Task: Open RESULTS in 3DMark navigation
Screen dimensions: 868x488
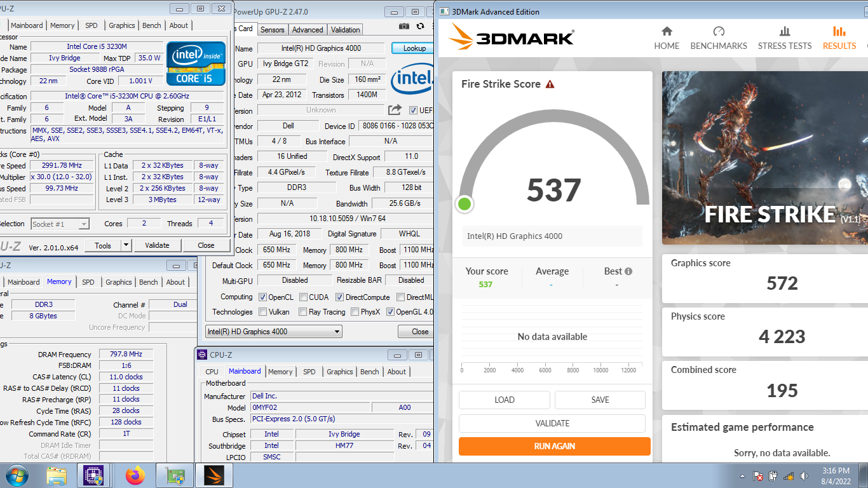Action: pyautogui.click(x=839, y=38)
